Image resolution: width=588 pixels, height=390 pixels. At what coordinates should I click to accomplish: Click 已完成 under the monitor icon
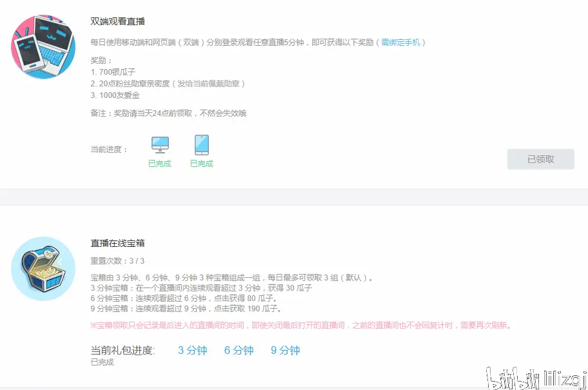160,164
